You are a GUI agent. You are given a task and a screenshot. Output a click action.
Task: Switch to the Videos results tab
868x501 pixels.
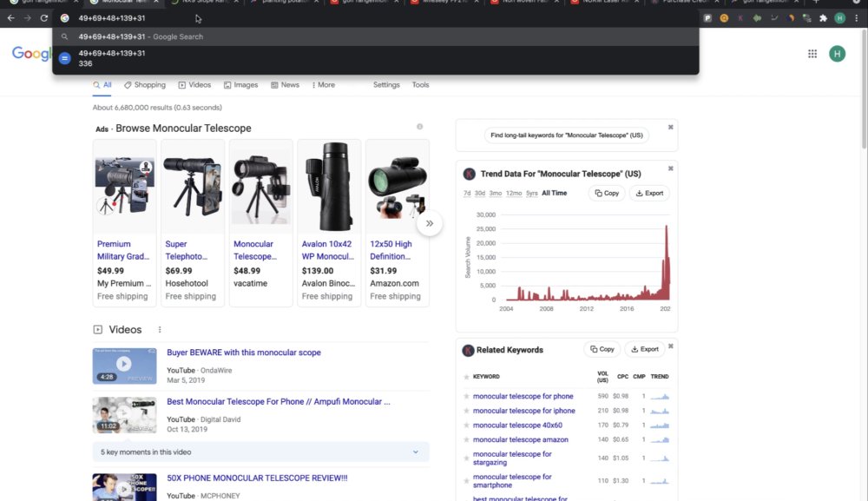click(194, 85)
